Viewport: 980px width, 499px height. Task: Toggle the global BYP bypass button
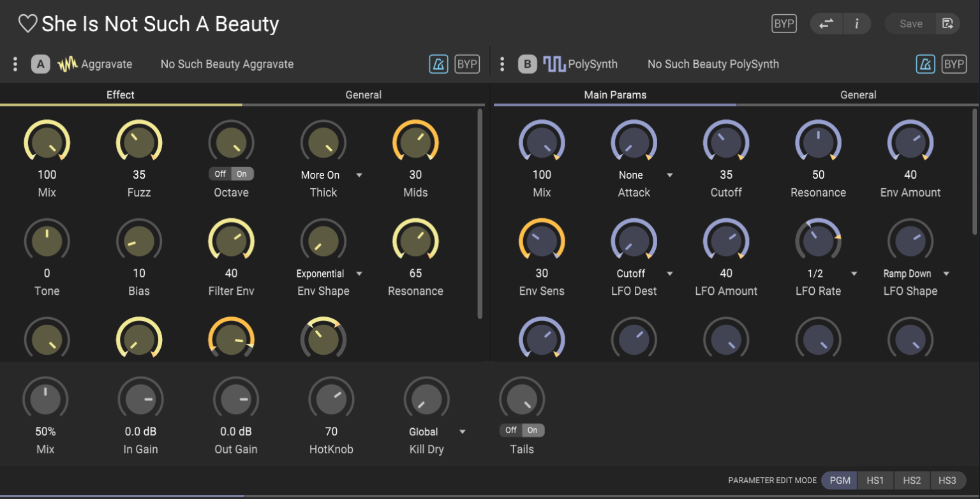(x=784, y=24)
